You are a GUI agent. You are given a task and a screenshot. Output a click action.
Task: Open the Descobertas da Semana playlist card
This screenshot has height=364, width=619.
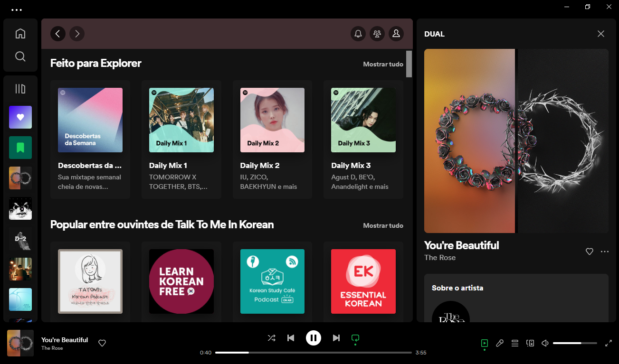(90, 140)
